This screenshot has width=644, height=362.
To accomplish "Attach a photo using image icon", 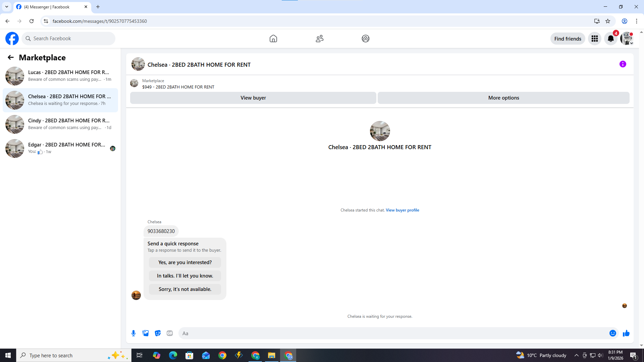I will point(146,333).
